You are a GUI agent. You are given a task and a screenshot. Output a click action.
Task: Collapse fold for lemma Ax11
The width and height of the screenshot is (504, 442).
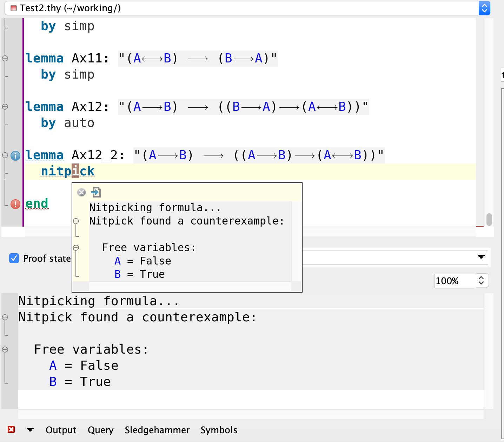pyautogui.click(x=5, y=59)
